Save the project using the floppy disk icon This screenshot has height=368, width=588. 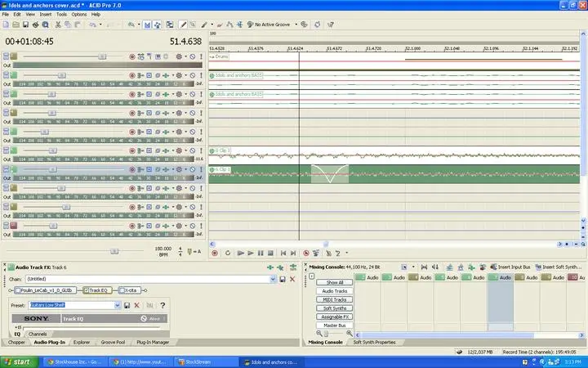pyautogui.click(x=25, y=25)
